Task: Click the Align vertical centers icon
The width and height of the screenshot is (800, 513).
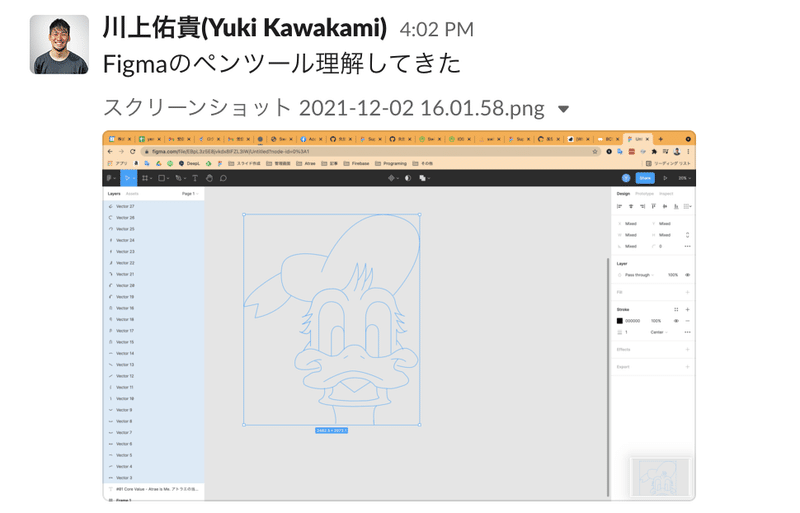Action: [x=665, y=206]
